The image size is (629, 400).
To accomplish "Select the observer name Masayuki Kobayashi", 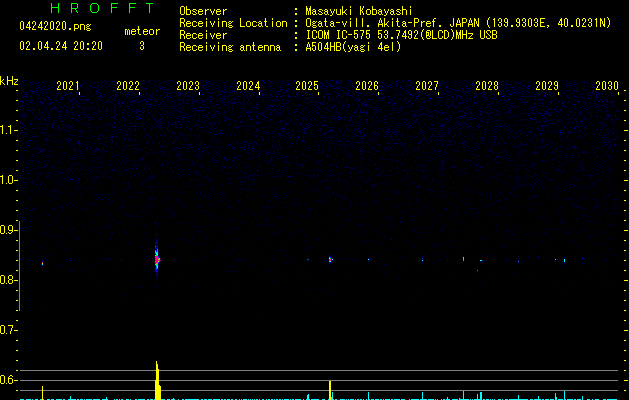I will point(359,11).
